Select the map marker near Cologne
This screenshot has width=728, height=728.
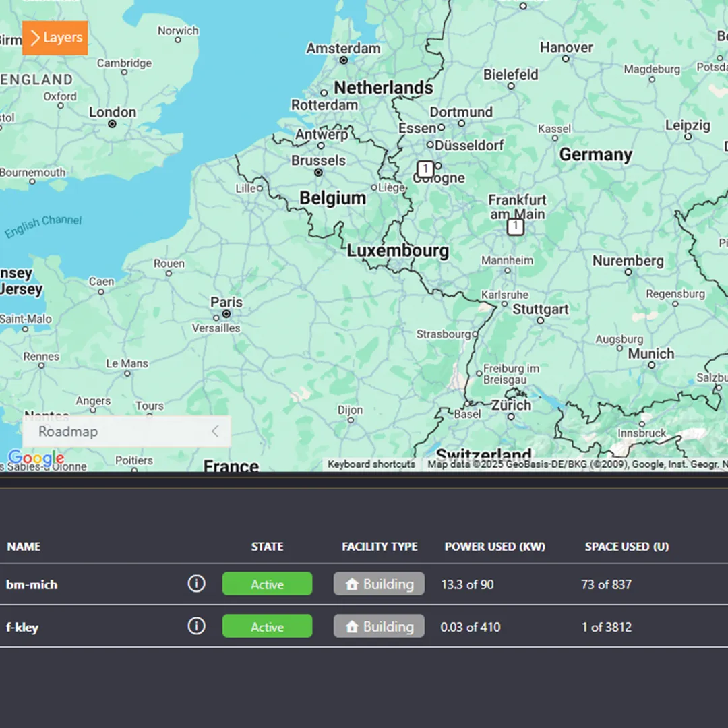tap(425, 169)
